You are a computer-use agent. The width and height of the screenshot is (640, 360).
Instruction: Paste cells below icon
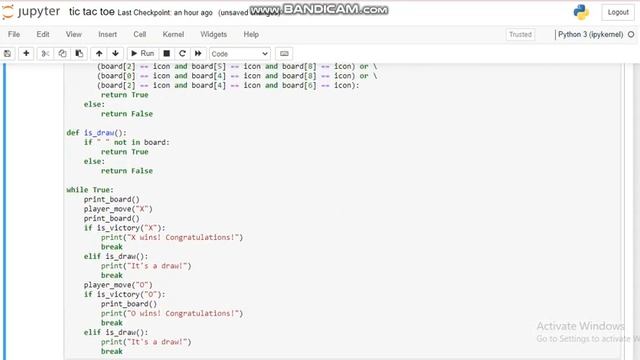pyautogui.click(x=79, y=53)
